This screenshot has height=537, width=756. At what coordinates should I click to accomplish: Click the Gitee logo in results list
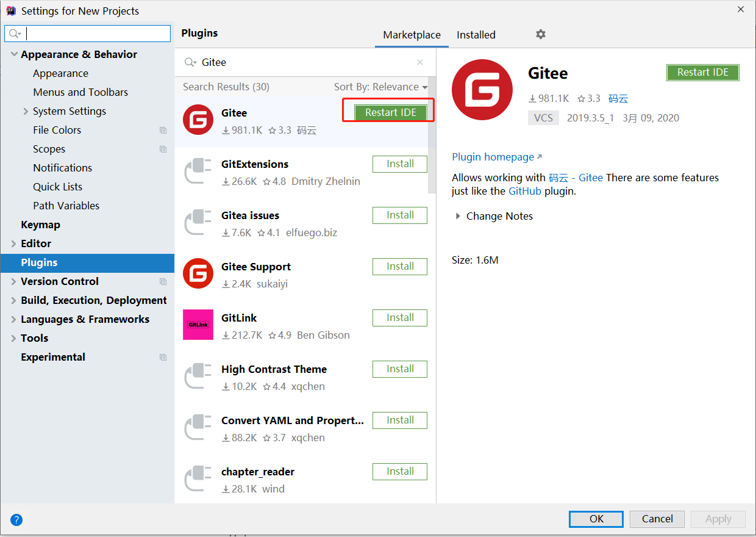point(198,120)
